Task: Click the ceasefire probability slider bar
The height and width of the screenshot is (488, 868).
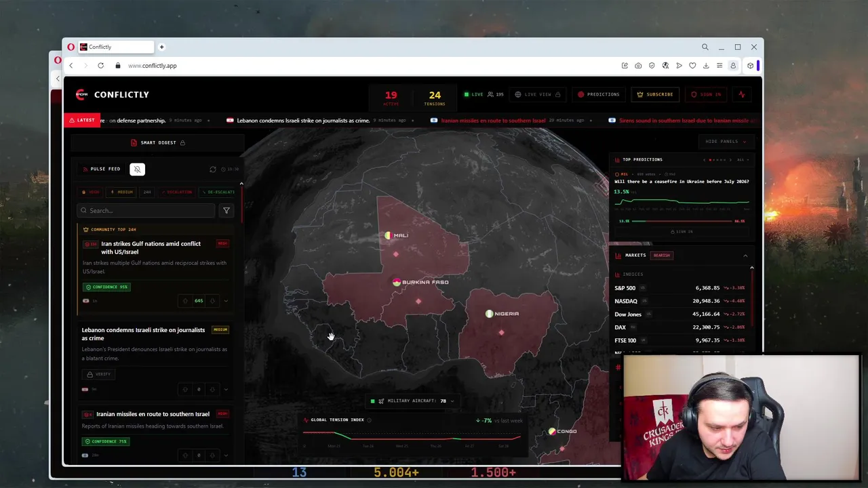Action: coord(682,221)
